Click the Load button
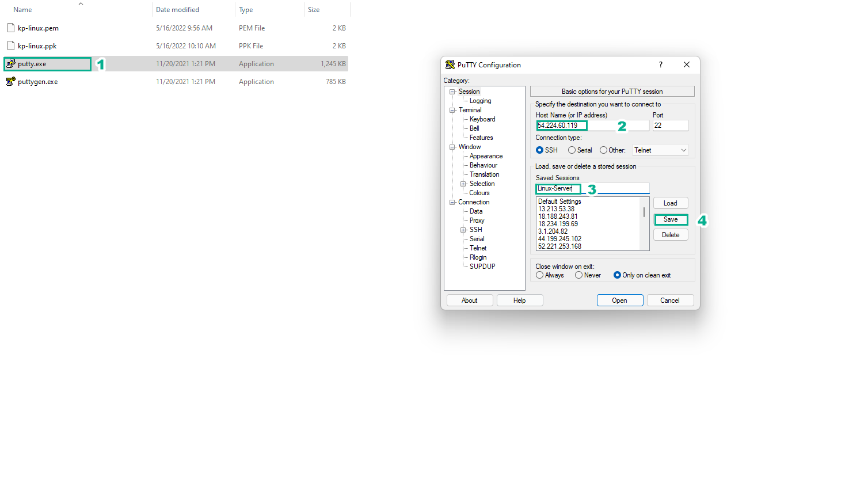The height and width of the screenshot is (502, 868). point(671,203)
